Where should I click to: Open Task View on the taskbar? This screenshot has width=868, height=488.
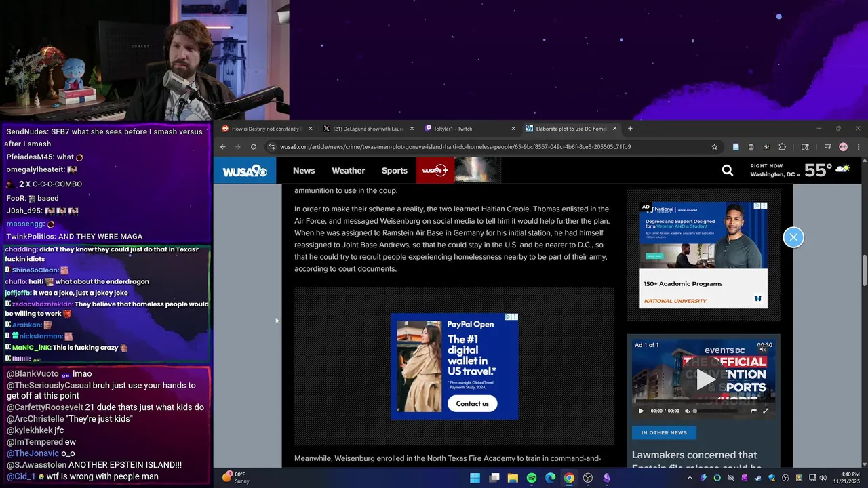point(494,478)
